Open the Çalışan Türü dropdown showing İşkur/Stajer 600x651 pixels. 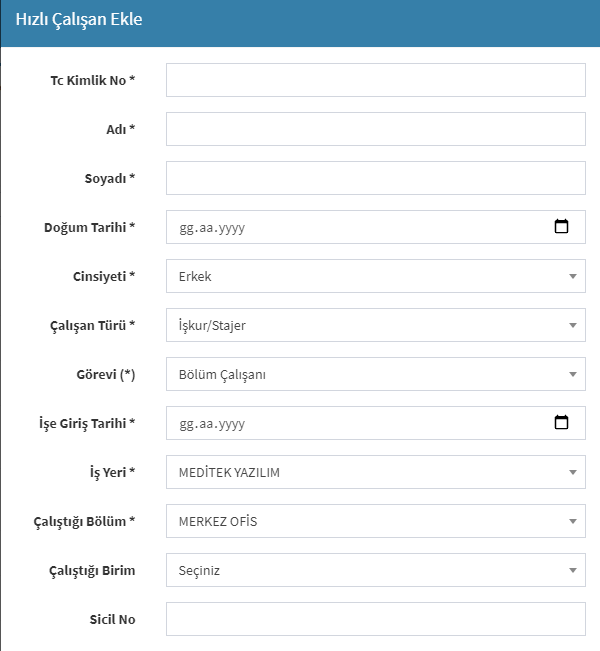pos(376,325)
